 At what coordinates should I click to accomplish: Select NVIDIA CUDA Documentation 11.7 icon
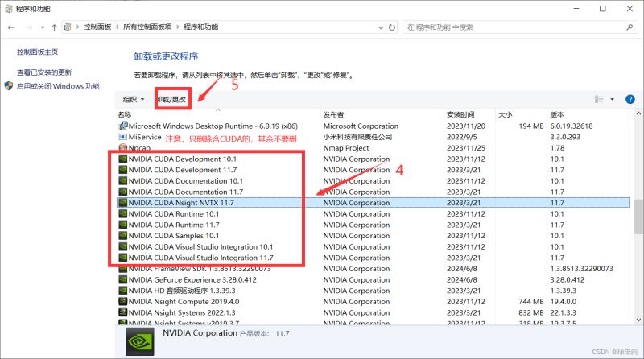pos(122,192)
